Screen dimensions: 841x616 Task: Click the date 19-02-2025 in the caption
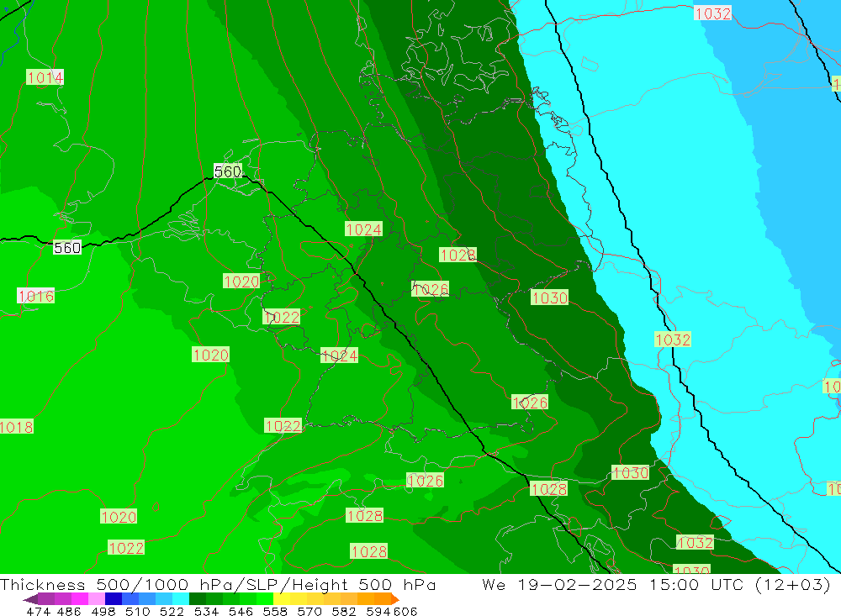[x=578, y=584]
